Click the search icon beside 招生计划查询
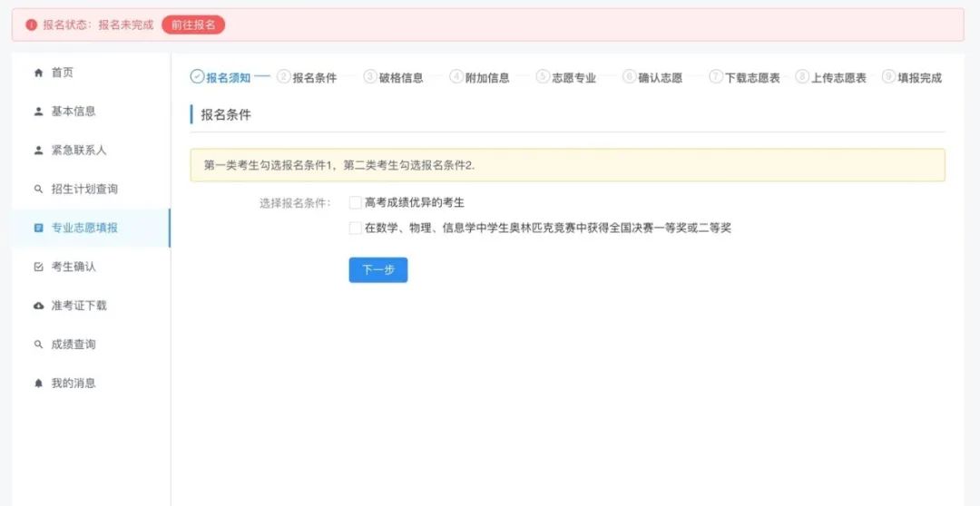 point(39,190)
